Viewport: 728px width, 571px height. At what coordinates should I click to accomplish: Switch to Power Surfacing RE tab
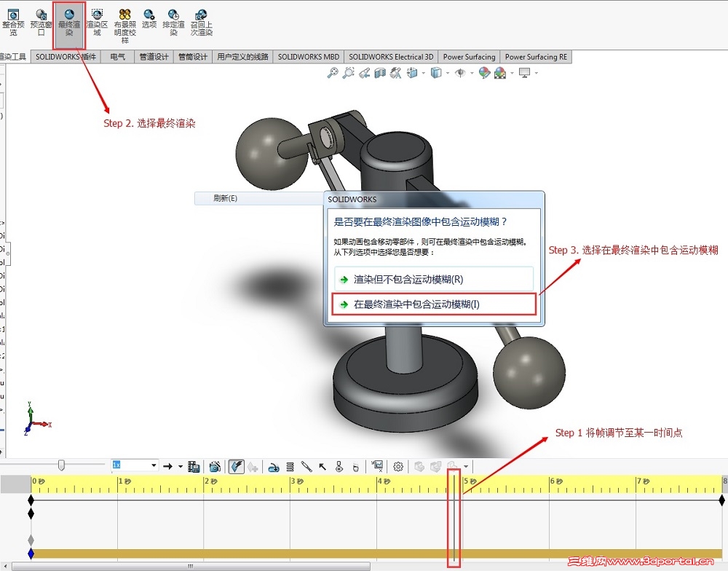[537, 57]
